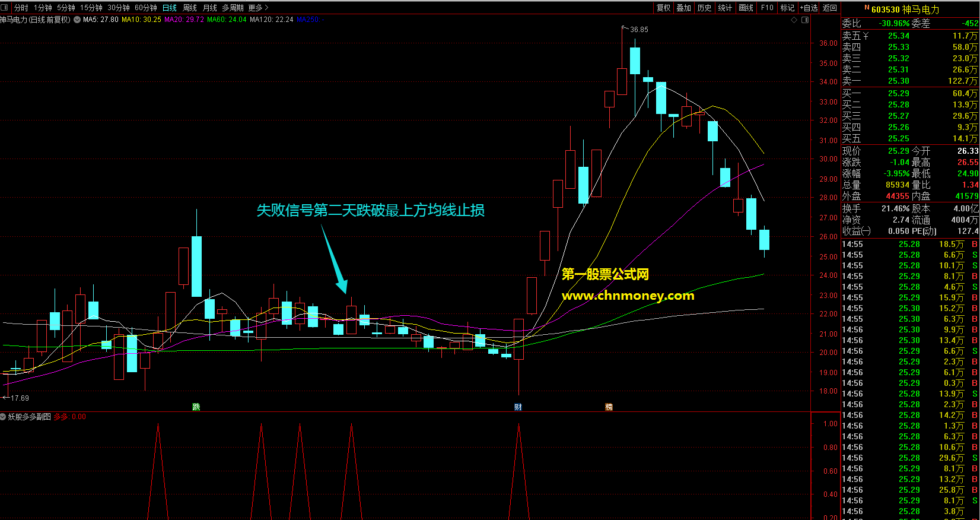Click the MA5: 27.80 indicator label
The image size is (980, 520).
pos(101,20)
